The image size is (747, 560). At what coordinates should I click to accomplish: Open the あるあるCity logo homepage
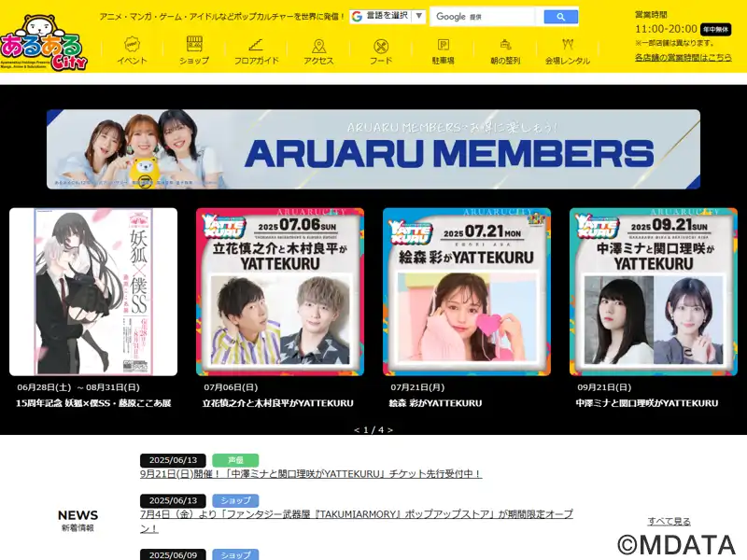44,42
